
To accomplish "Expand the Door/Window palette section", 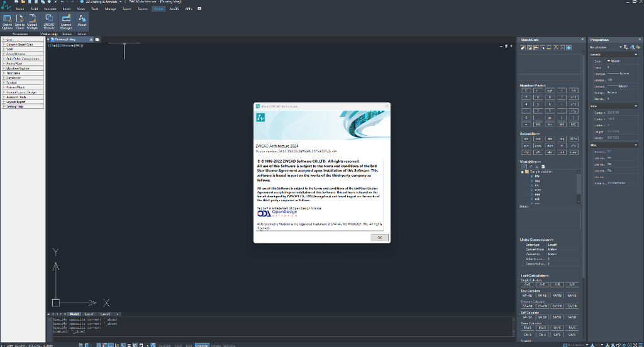I will coord(23,54).
